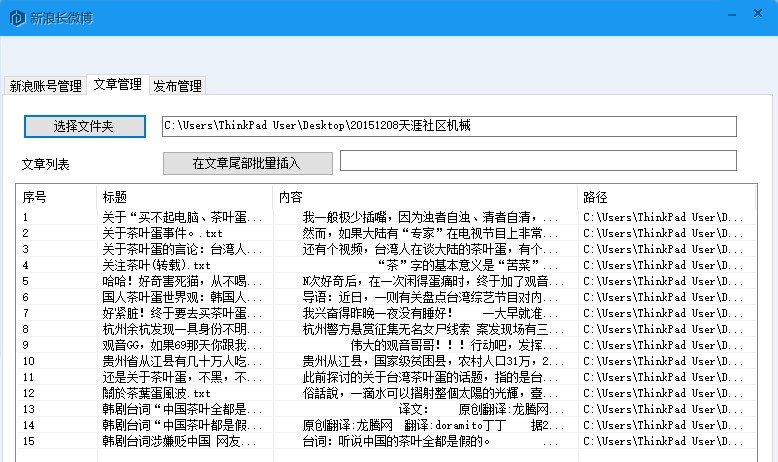
Task: Select title 观音GG，如果69那天你跟我...
Action: coord(182,345)
